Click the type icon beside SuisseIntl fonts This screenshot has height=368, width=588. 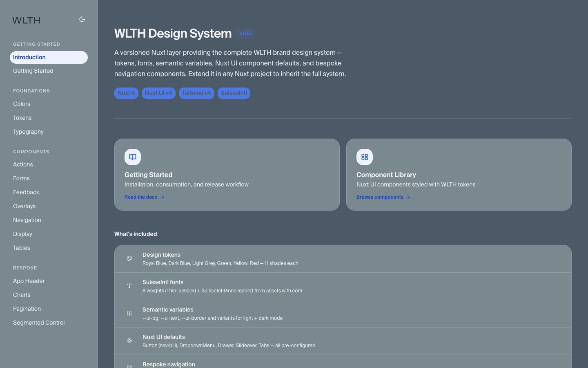(x=129, y=286)
